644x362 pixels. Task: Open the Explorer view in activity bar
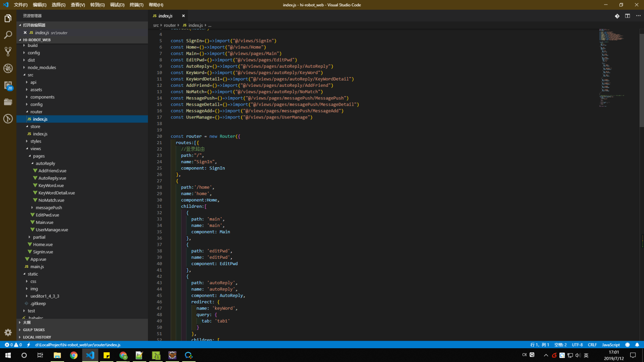click(x=8, y=19)
